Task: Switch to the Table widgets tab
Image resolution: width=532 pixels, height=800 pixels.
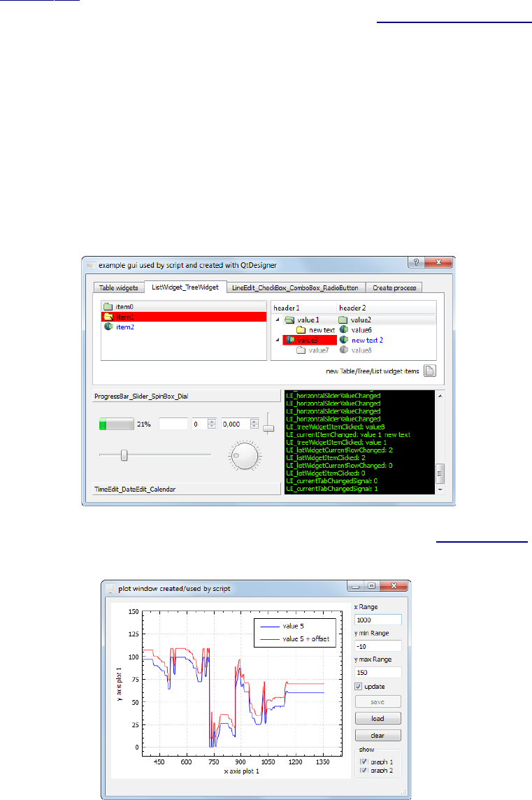Action: pos(119,287)
